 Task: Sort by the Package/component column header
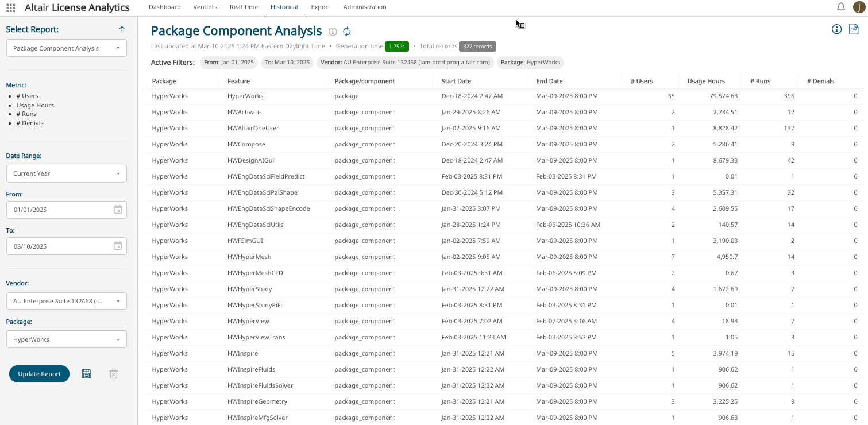(365, 81)
